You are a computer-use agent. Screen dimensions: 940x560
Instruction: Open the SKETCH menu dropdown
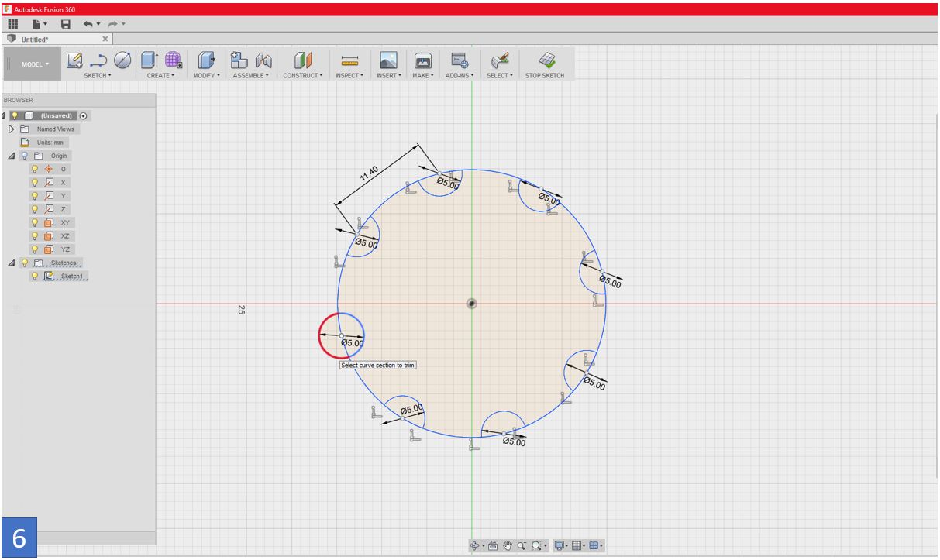click(98, 76)
